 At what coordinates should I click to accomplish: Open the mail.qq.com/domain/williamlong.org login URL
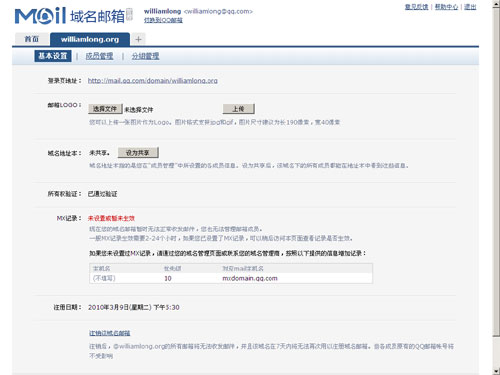(x=153, y=81)
